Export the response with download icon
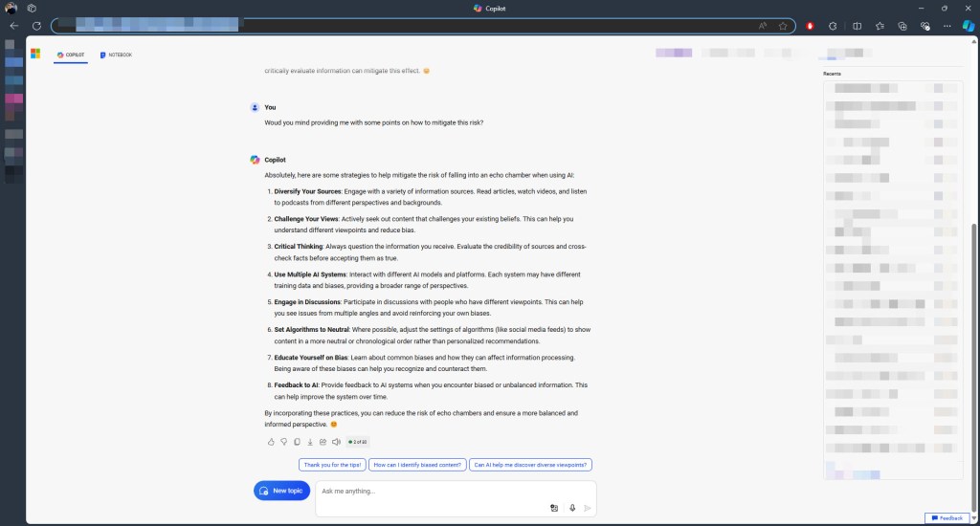The height and width of the screenshot is (526, 980). 310,442
